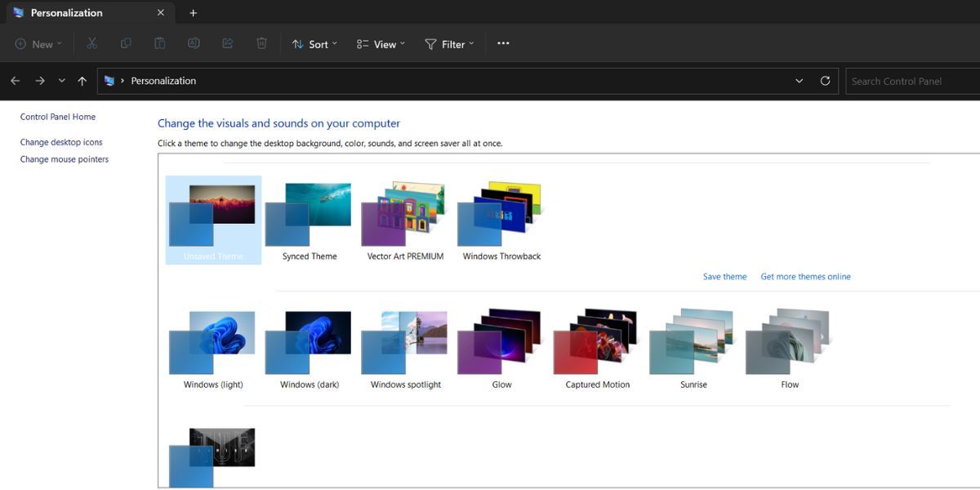The height and width of the screenshot is (490, 980).
Task: Open the New dropdown menu
Action: (38, 44)
